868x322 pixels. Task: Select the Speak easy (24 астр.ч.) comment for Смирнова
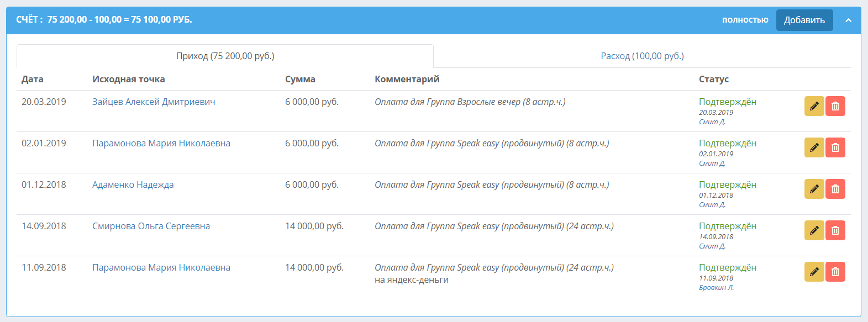(x=494, y=226)
